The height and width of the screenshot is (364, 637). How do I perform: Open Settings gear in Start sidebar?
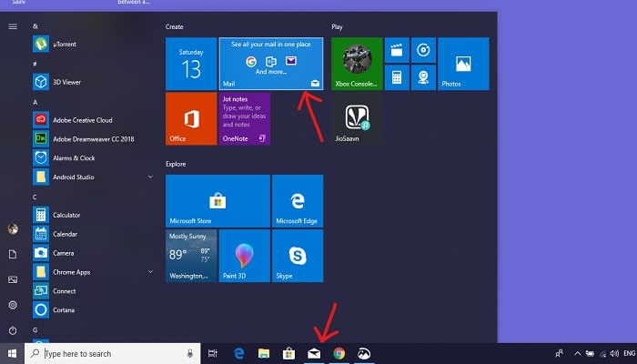pos(13,305)
